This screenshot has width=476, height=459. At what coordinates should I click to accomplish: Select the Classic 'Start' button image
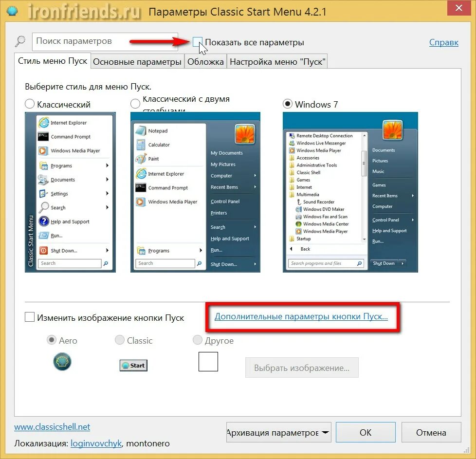133,365
